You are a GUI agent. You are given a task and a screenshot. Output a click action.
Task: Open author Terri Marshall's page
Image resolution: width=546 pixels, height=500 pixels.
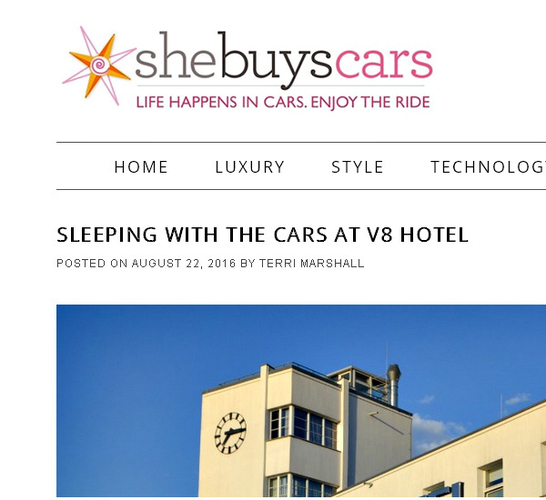coord(311,263)
